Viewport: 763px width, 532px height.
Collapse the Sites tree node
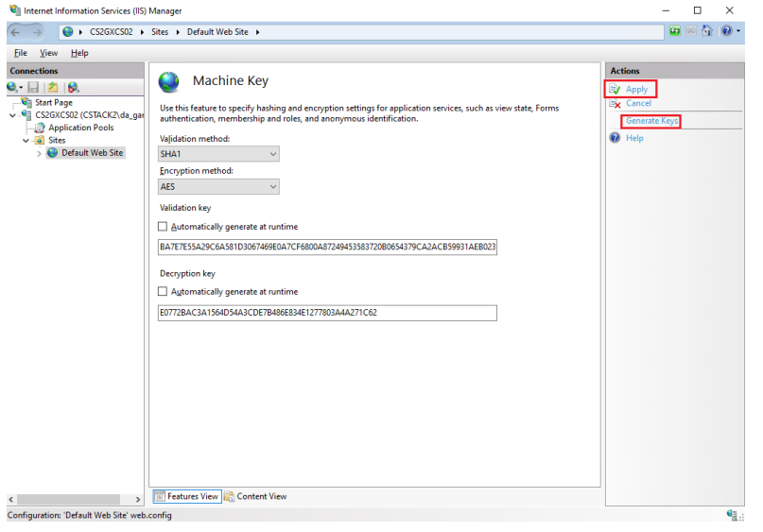point(26,141)
